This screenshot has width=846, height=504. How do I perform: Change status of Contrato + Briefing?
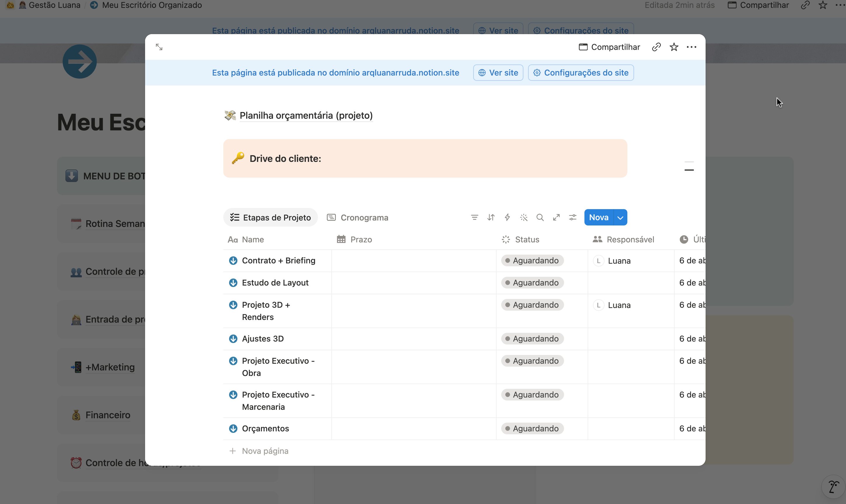point(532,260)
